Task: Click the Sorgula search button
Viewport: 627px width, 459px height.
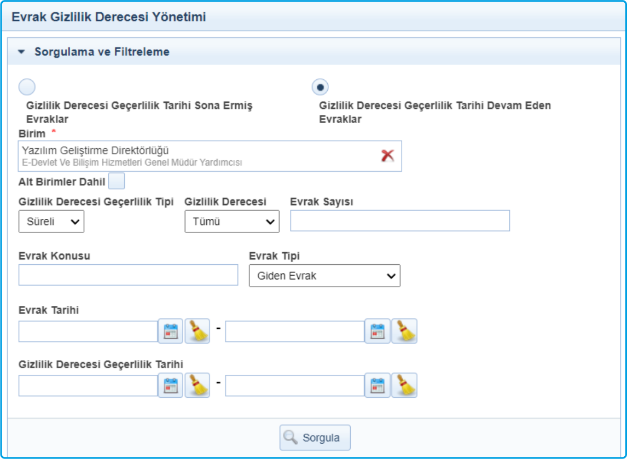Action: [314, 437]
